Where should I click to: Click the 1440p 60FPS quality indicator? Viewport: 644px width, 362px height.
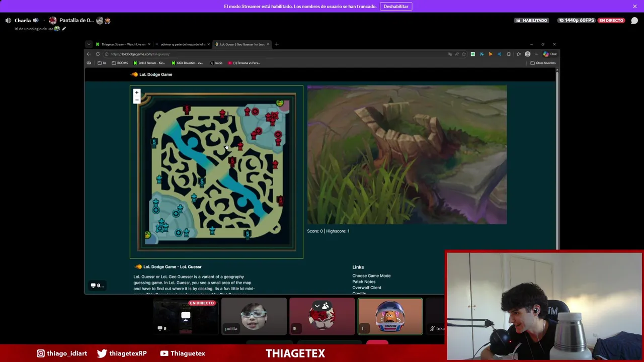577,21
